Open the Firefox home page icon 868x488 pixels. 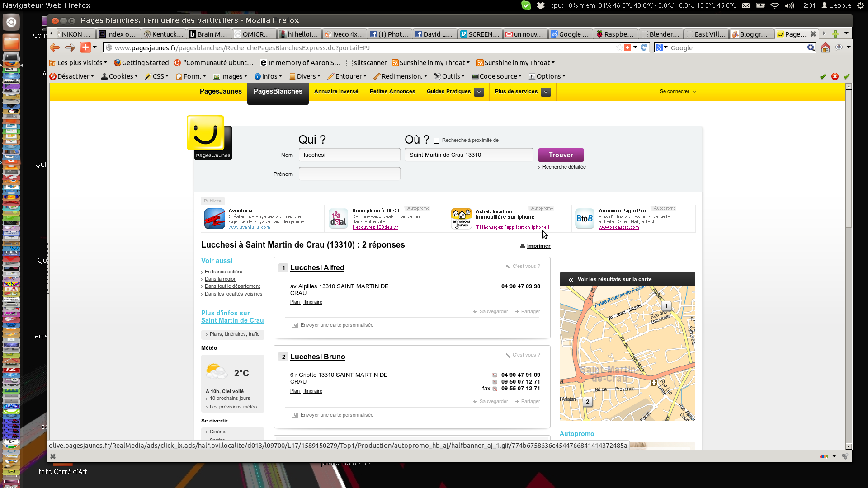(x=825, y=47)
